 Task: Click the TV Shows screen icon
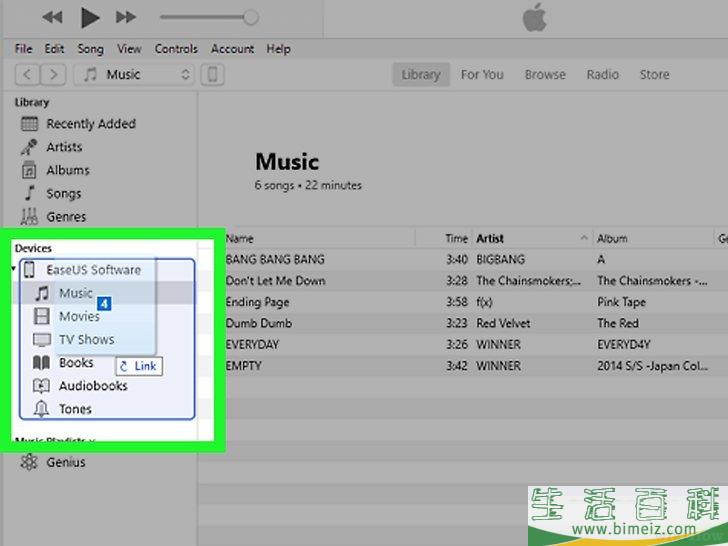click(42, 339)
